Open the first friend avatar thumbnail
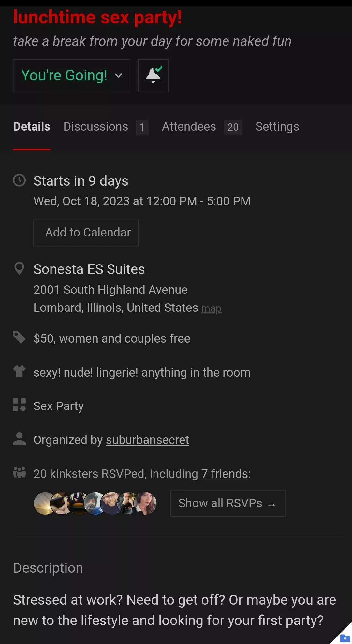The width and height of the screenshot is (352, 644). 43,503
